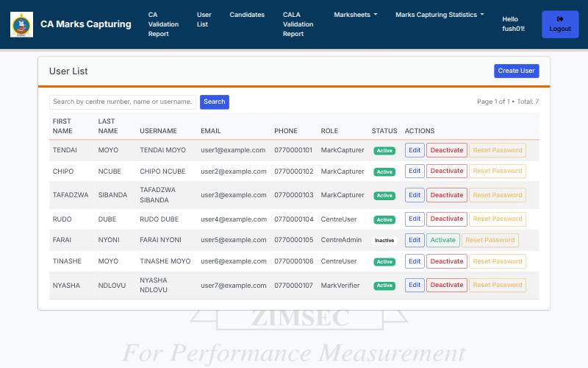Edit user TAFADZWA SIBANDA
Viewport: 588px width, 368px height.
(x=415, y=195)
